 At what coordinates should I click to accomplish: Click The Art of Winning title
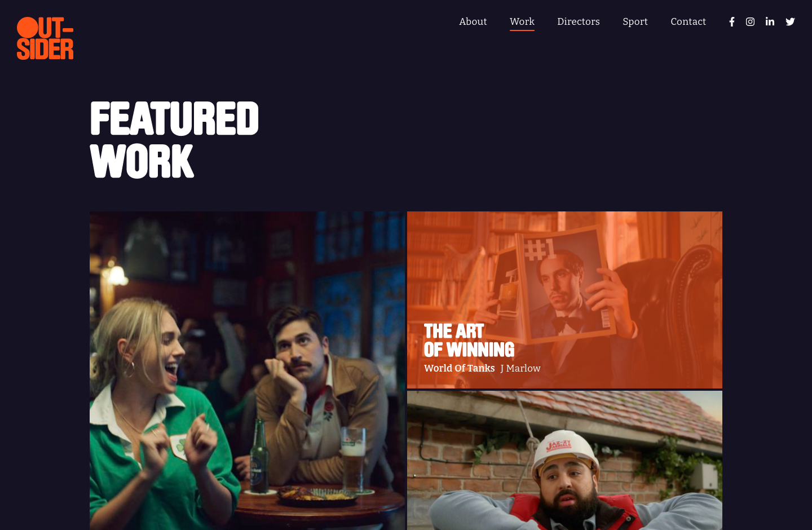pyautogui.click(x=469, y=340)
